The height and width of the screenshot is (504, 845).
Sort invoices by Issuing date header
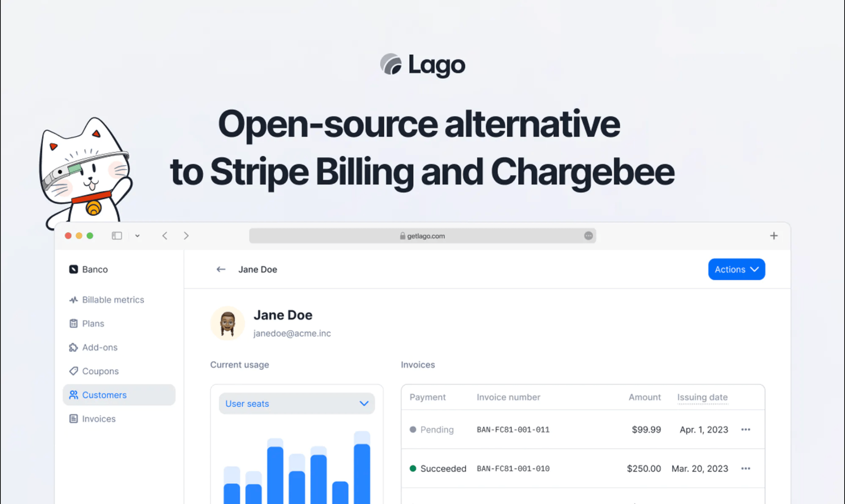[702, 397]
